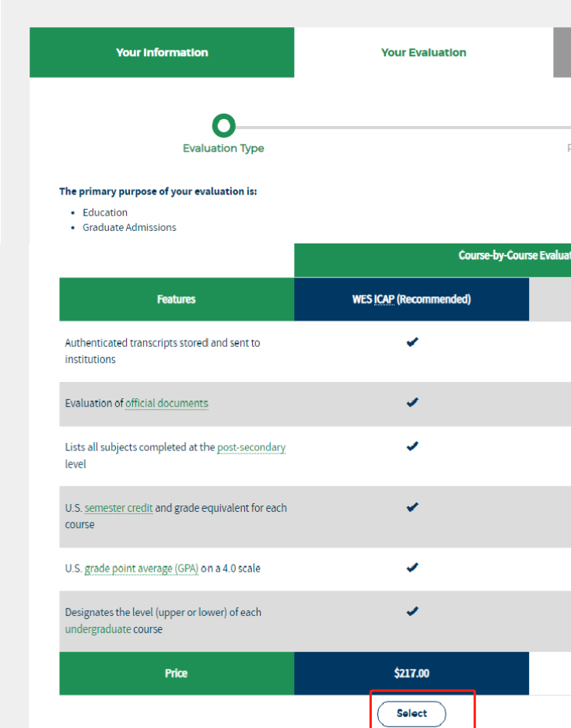Click checkmark in the lists all subjects row
Screen dimensions: 571x728
412,446
